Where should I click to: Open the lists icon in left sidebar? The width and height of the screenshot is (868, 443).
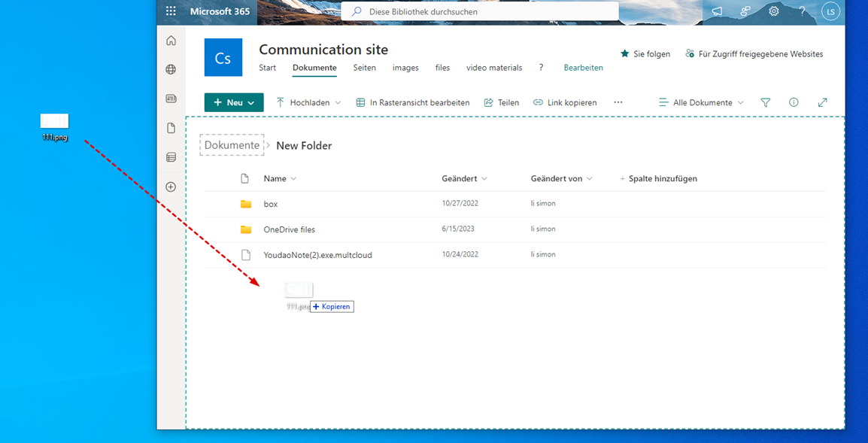pos(171,157)
